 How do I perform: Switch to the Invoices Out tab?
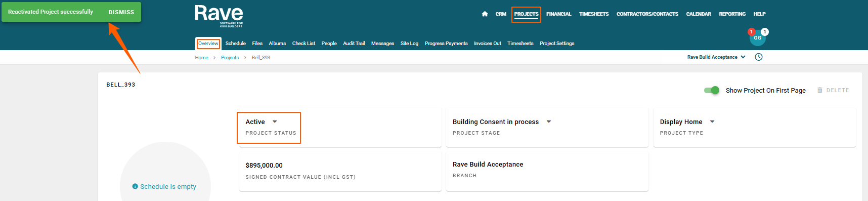tap(488, 44)
